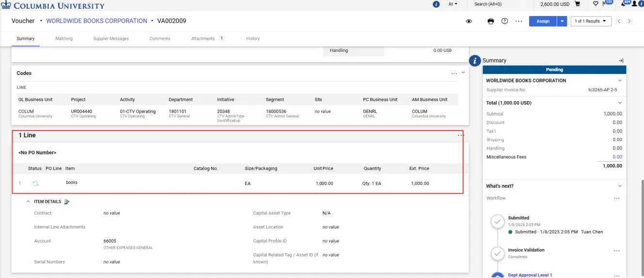Open the '1 of 1 Results' dropdown

coord(591,21)
